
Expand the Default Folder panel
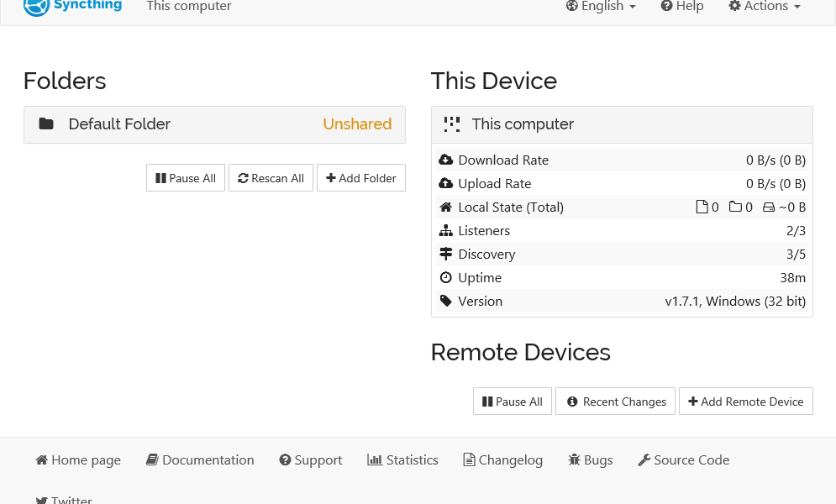pyautogui.click(x=214, y=124)
